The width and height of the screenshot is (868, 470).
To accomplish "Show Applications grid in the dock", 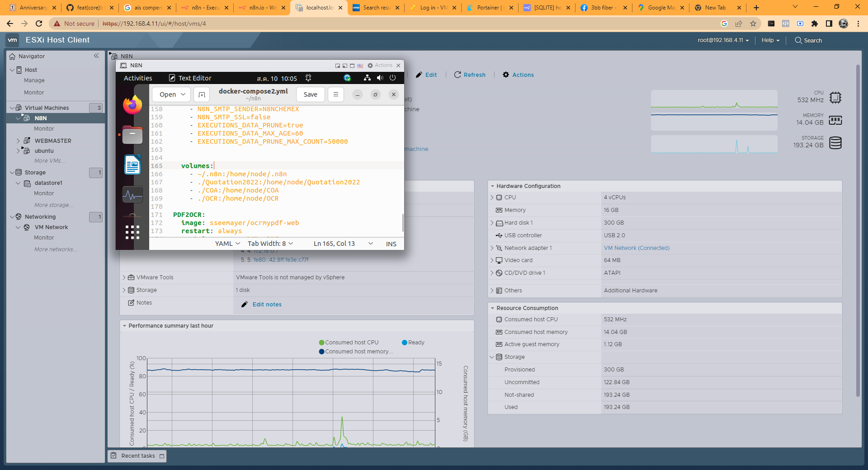I will click(x=132, y=232).
